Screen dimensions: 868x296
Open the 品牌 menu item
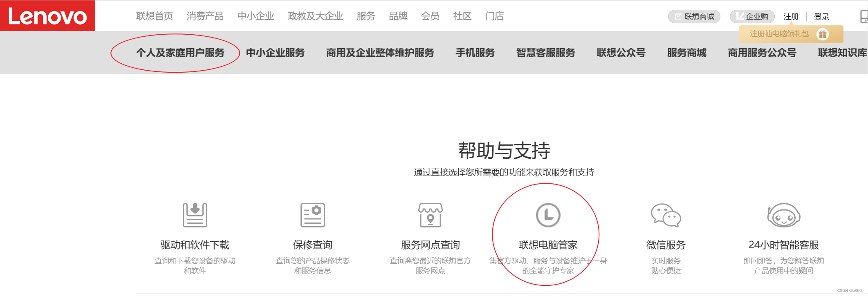[x=398, y=16]
